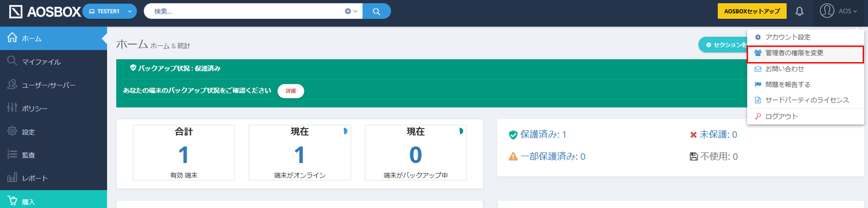Click the マイファイル magnifier icon
Screen dimensions: 868x208
[12, 61]
